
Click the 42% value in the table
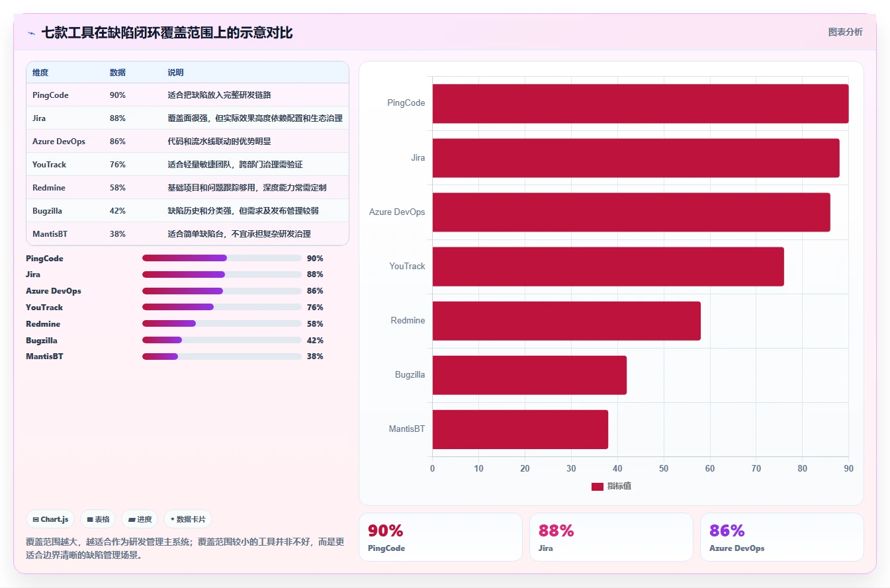point(118,211)
